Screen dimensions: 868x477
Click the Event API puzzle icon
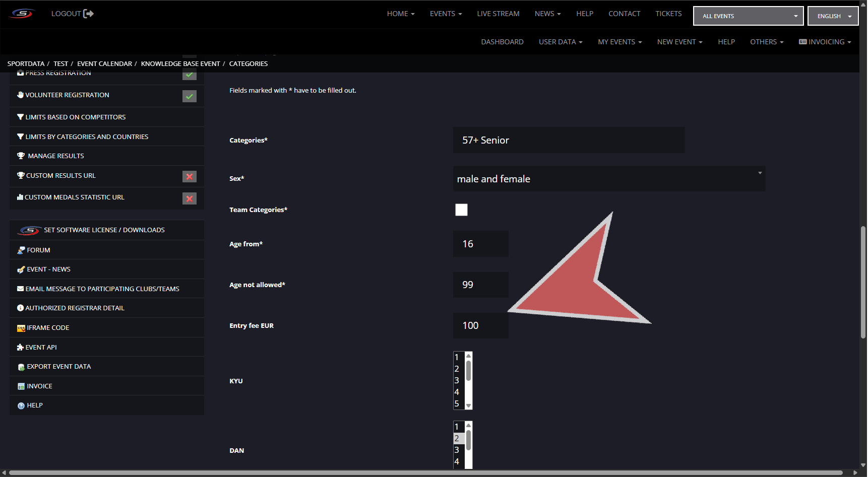20,348
